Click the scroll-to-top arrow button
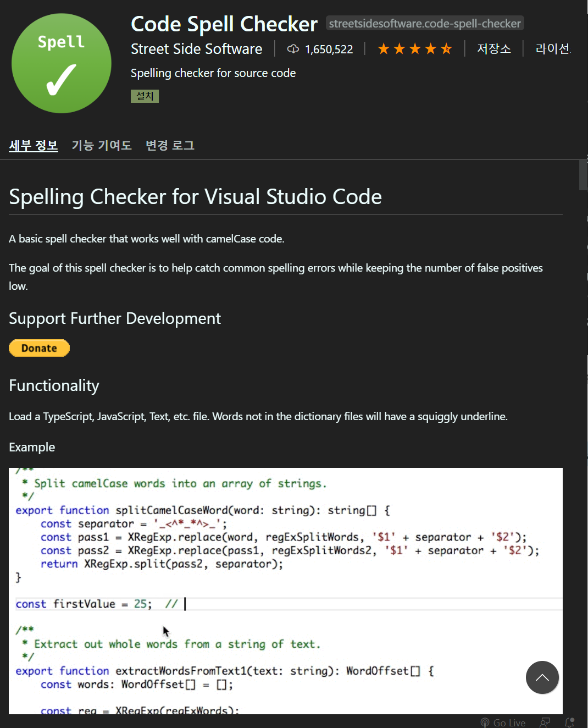This screenshot has width=588, height=728. (542, 677)
